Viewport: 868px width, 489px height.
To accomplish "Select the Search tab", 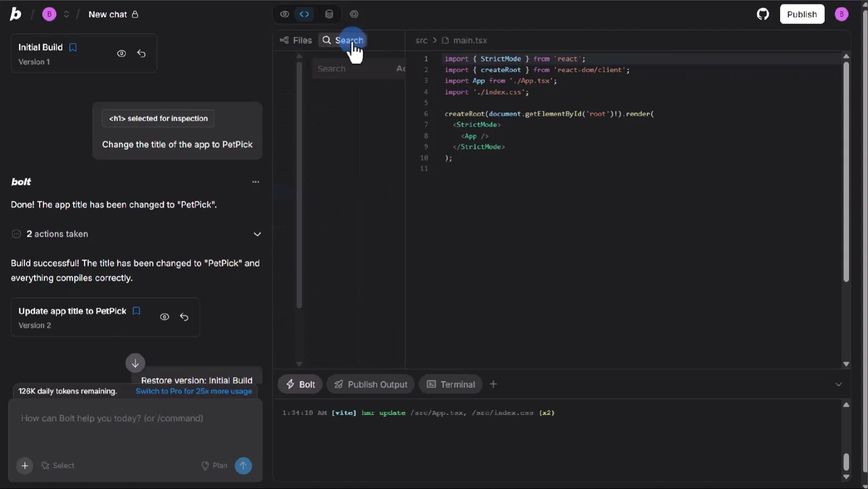I will (343, 40).
